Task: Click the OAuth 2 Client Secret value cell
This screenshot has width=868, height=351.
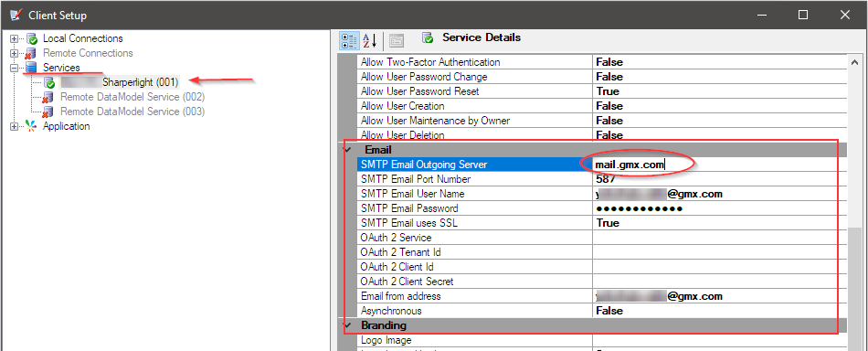Action: 720,282
